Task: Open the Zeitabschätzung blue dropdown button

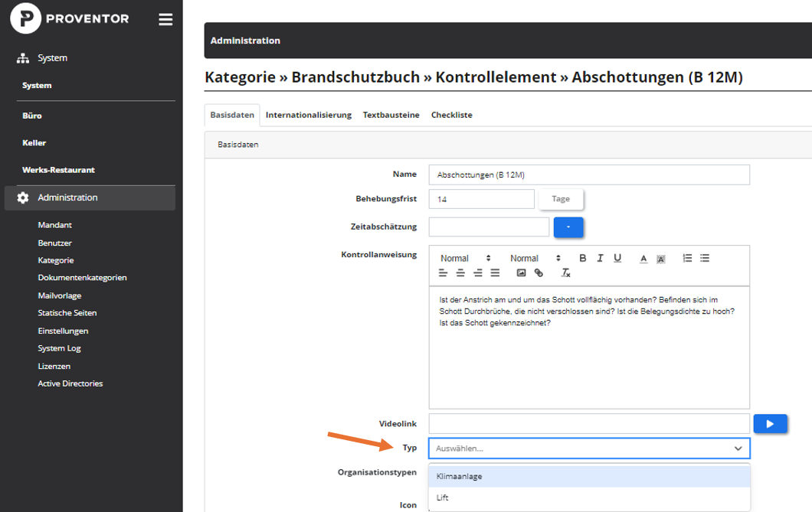Action: pyautogui.click(x=568, y=227)
